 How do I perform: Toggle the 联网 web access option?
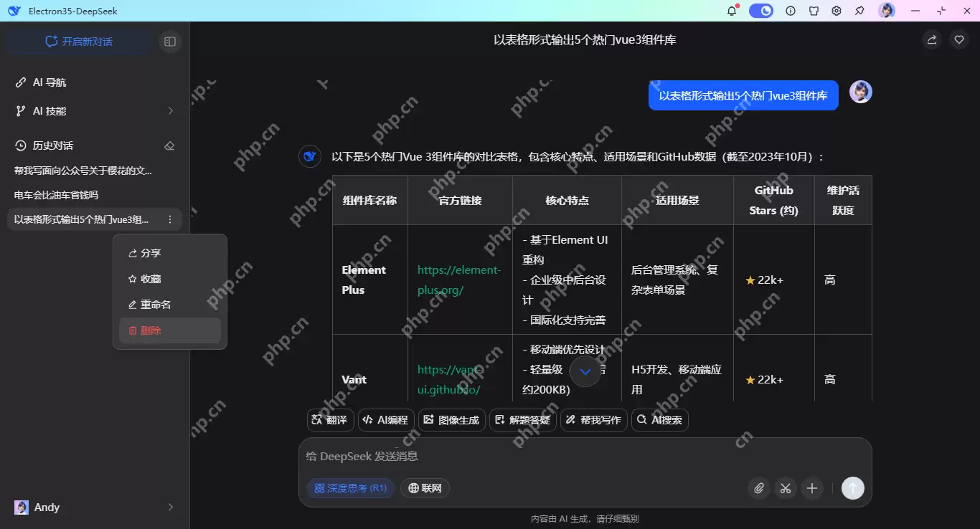[x=425, y=488]
